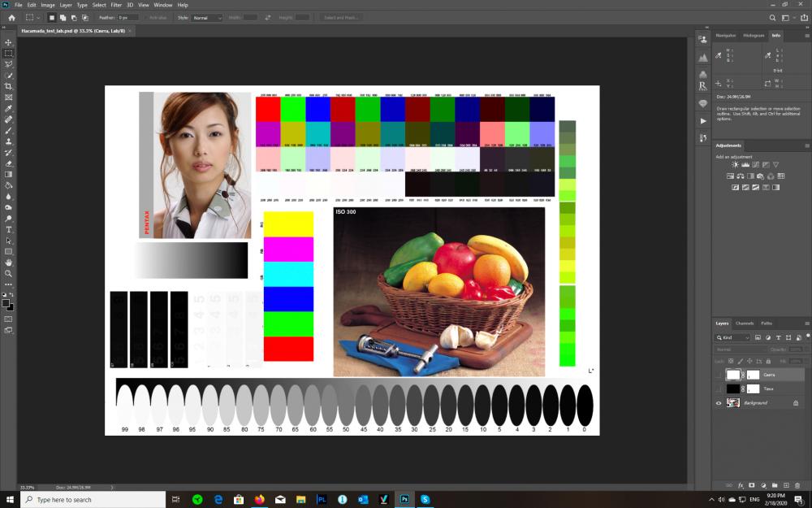This screenshot has width=812, height=508.
Task: Activate the Horizontal Type tool
Action: [x=8, y=230]
